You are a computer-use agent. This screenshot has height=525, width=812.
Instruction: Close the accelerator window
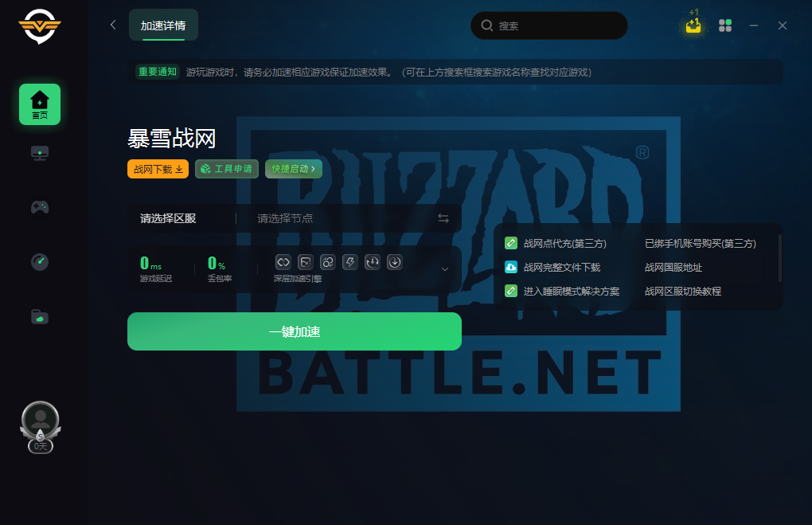coord(782,25)
